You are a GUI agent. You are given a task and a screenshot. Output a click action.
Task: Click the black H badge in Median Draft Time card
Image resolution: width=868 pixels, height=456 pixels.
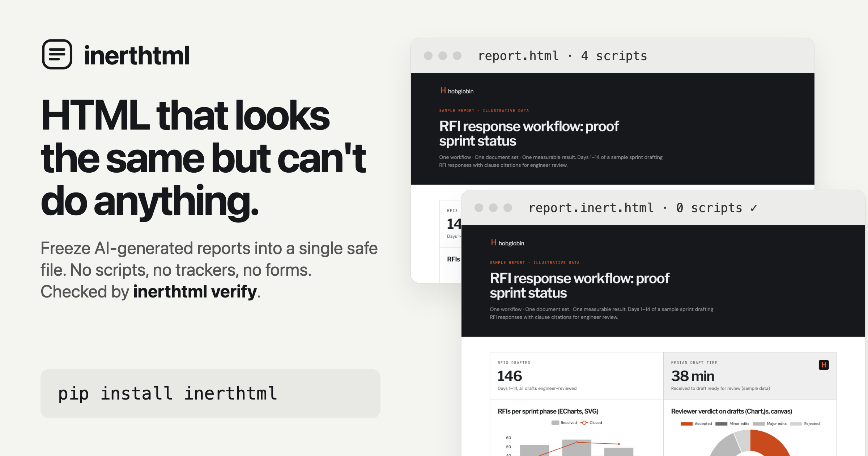coord(824,365)
